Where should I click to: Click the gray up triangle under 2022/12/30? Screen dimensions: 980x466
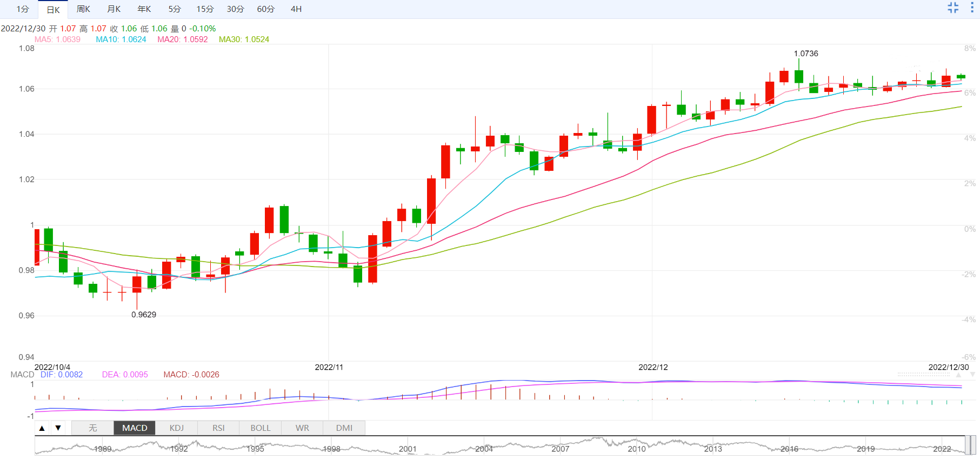coord(958,375)
